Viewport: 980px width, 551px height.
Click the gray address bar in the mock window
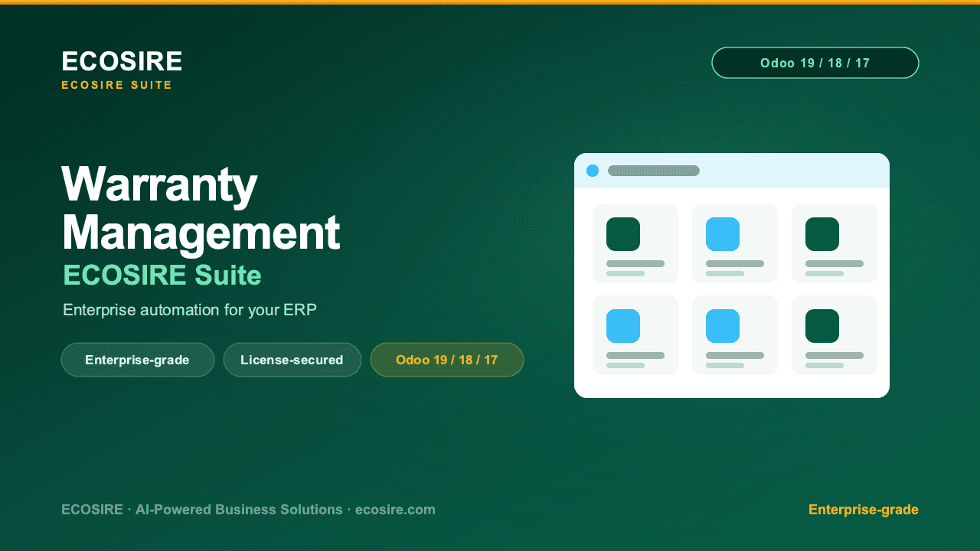(654, 171)
